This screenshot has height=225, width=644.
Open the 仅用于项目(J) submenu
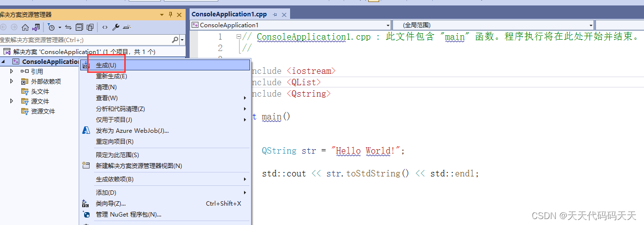click(x=165, y=119)
